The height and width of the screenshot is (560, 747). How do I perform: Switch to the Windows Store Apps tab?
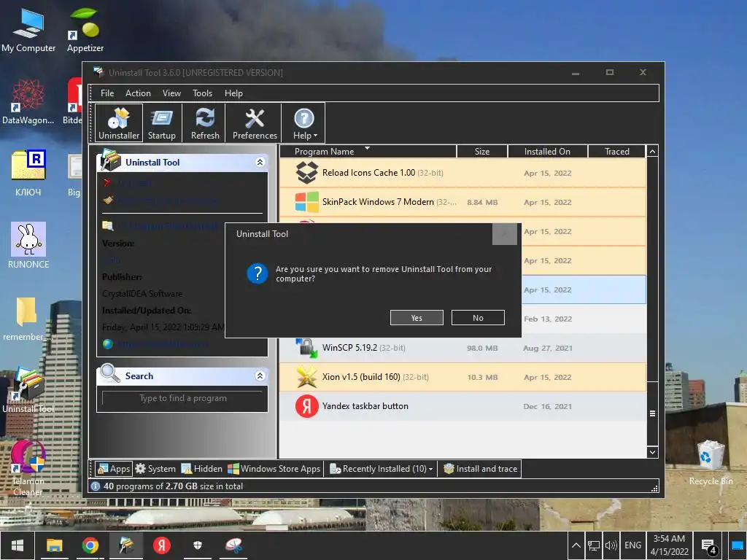point(274,469)
